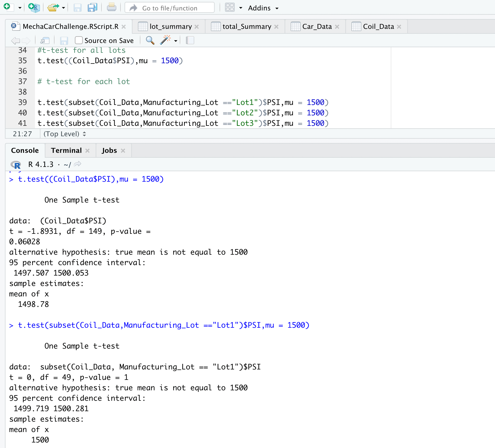This screenshot has width=495, height=448.
Task: Open a new R project
Action: [34, 7]
